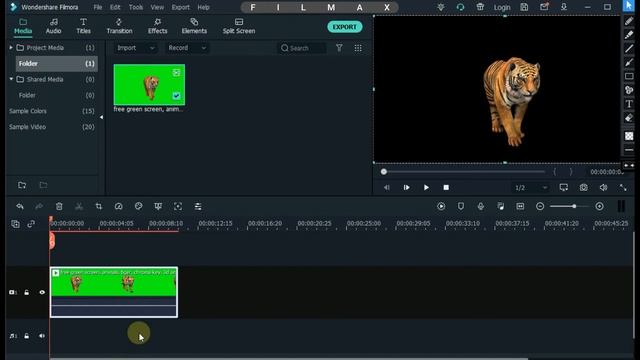Open the Split Screen tab
The width and height of the screenshot is (640, 360).
point(239,26)
